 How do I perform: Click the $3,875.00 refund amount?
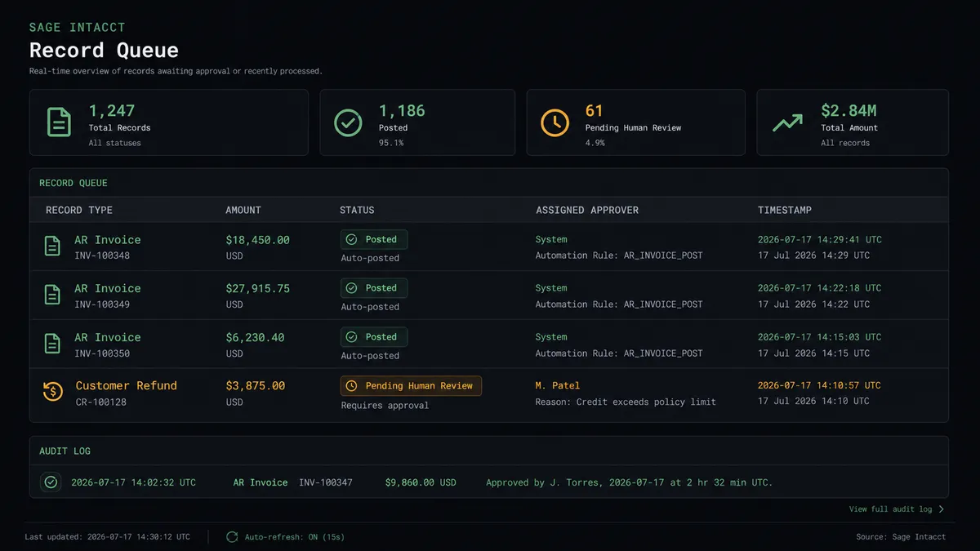[255, 386]
